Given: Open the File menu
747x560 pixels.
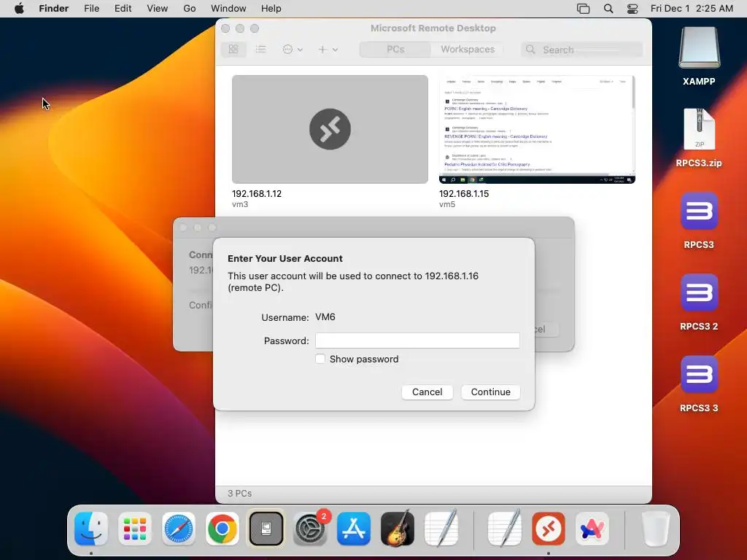Looking at the screenshot, I should click(x=91, y=9).
